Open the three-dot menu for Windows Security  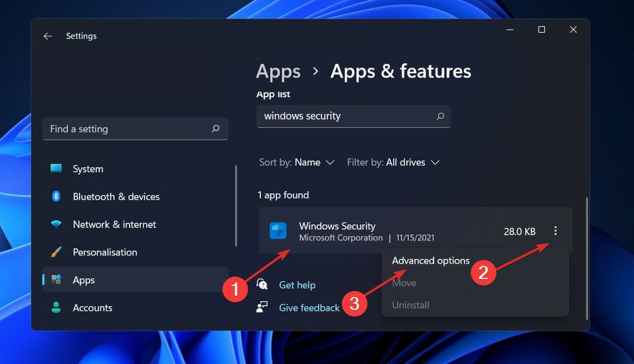[556, 232]
